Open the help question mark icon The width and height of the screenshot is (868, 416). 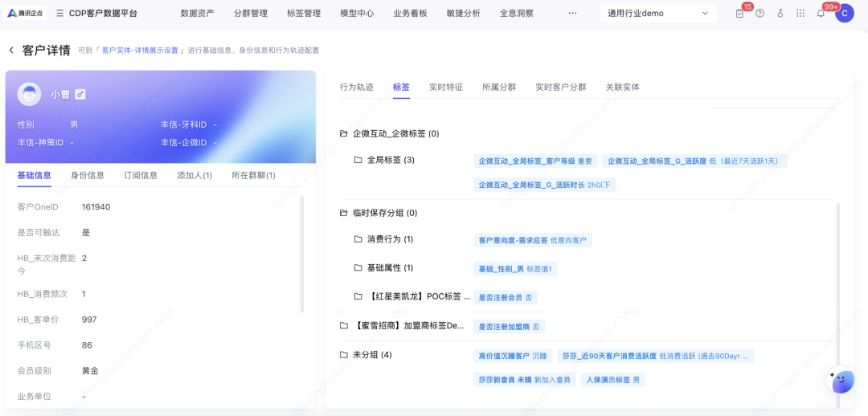click(x=759, y=14)
